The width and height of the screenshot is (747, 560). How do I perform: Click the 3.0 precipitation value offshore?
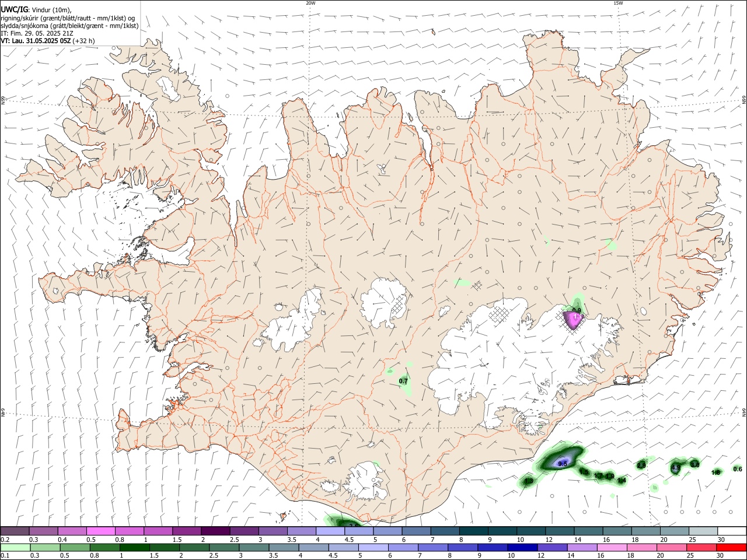coord(695,465)
